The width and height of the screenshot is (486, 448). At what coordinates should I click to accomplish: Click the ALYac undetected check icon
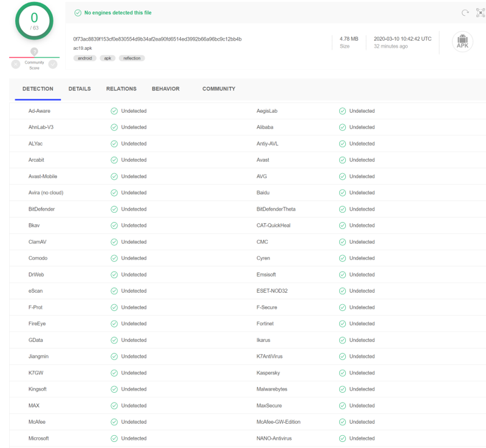114,144
